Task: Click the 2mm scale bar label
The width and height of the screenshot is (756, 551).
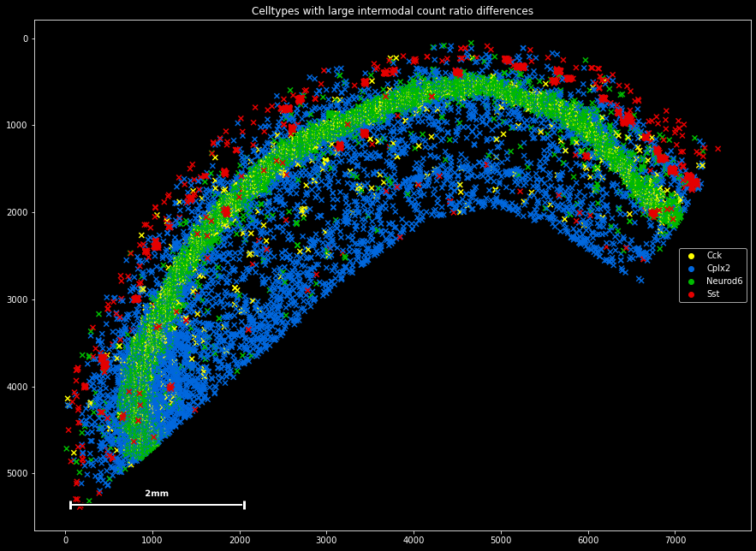Action: click(x=157, y=494)
